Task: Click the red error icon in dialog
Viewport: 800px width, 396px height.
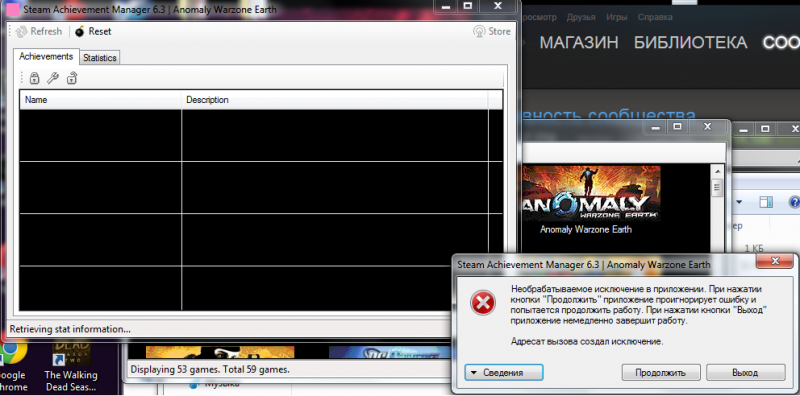Action: point(483,304)
